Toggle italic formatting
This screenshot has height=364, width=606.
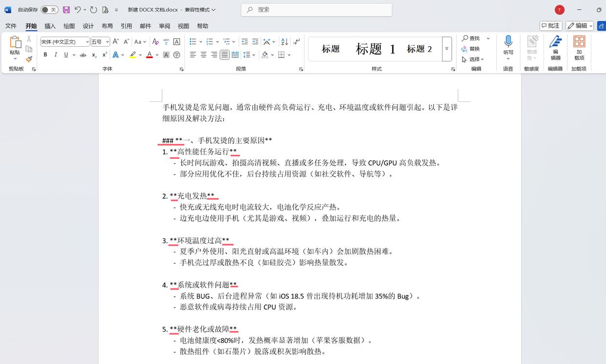point(56,55)
